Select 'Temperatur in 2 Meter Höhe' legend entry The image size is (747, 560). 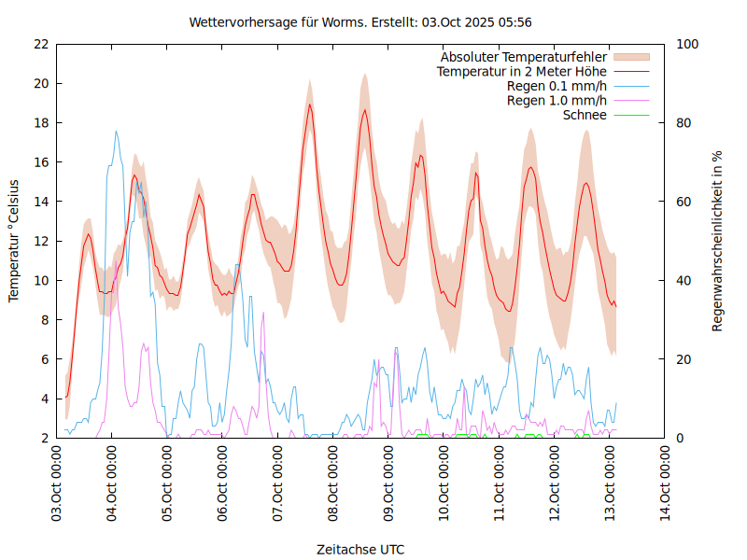coord(522,71)
